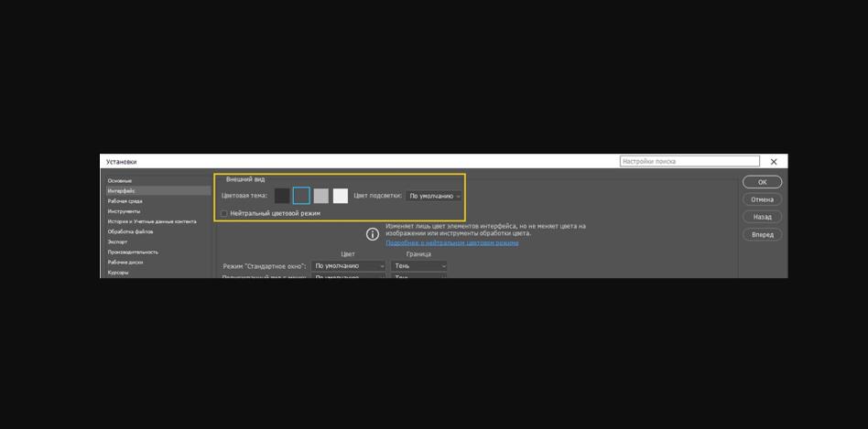Click the Вперед button
Screen dimensions: 868x429
(763, 235)
